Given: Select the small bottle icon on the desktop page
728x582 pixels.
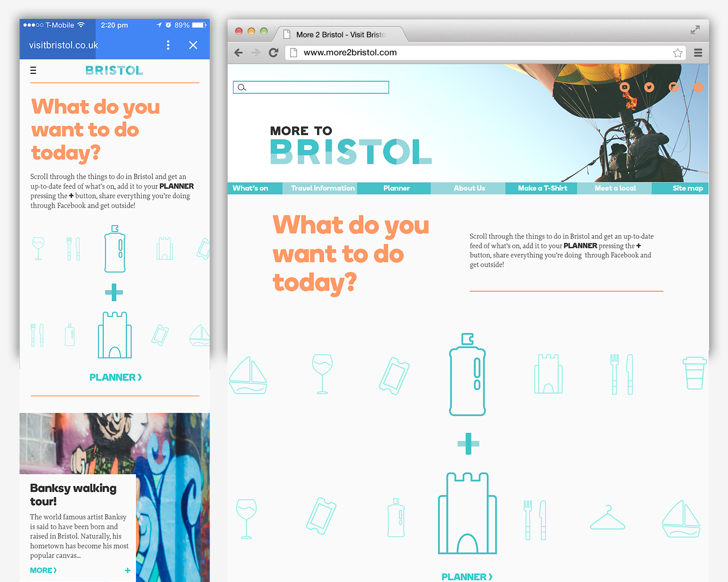Looking at the screenshot, I should click(396, 517).
